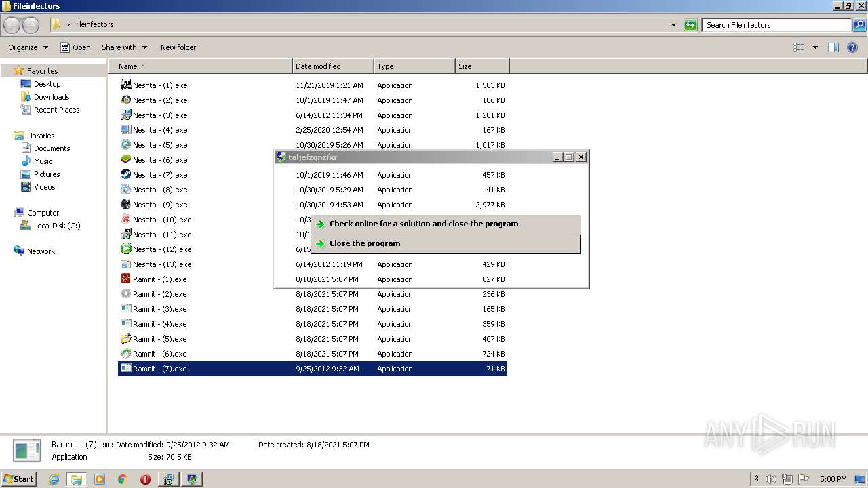Open Desktop in the navigation pane

click(x=47, y=84)
